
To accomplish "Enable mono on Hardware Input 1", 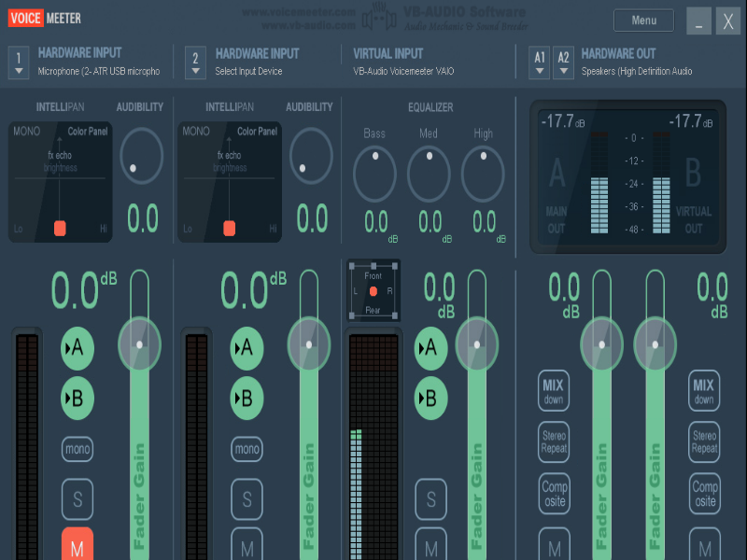I will pyautogui.click(x=78, y=449).
